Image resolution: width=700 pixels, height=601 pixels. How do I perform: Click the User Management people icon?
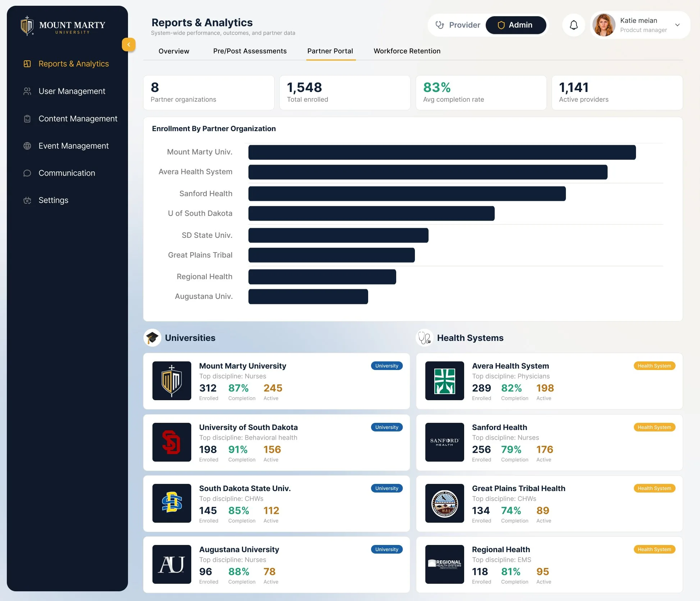tap(27, 91)
